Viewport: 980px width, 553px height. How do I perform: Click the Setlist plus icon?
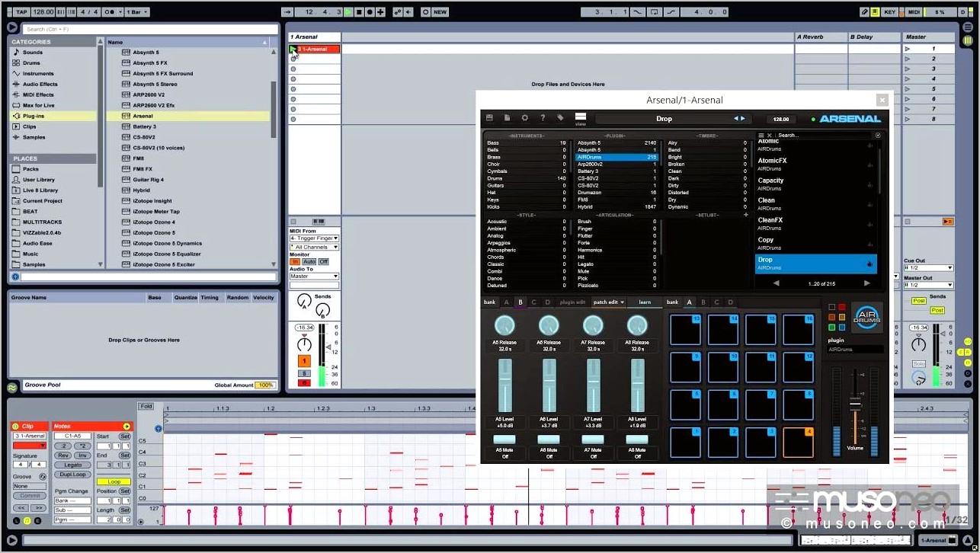coord(746,215)
